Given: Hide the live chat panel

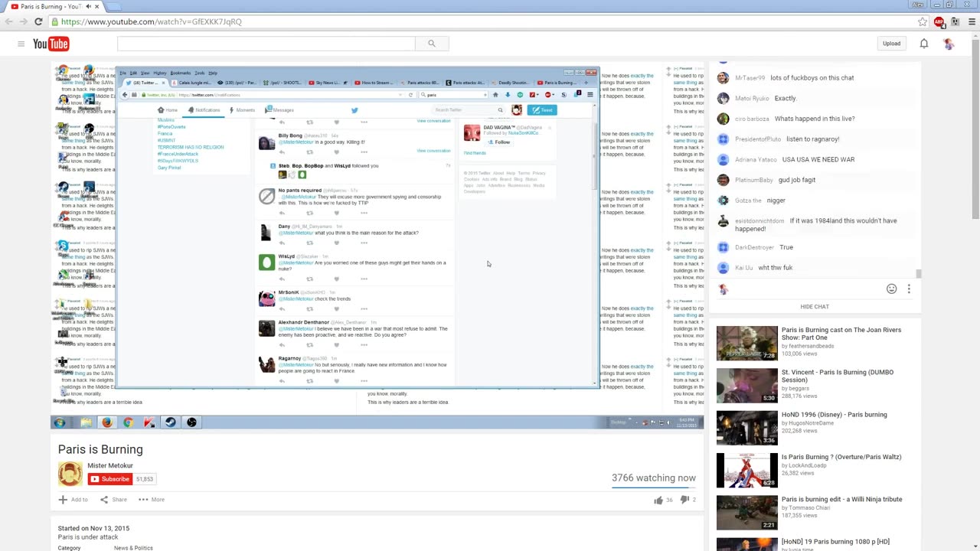Looking at the screenshot, I should (x=815, y=307).
